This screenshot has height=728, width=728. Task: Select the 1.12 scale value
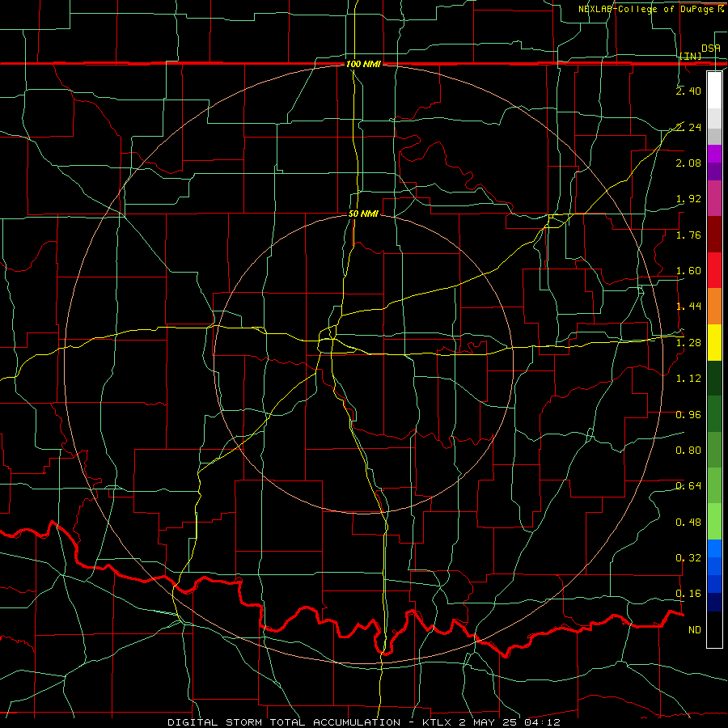(688, 379)
